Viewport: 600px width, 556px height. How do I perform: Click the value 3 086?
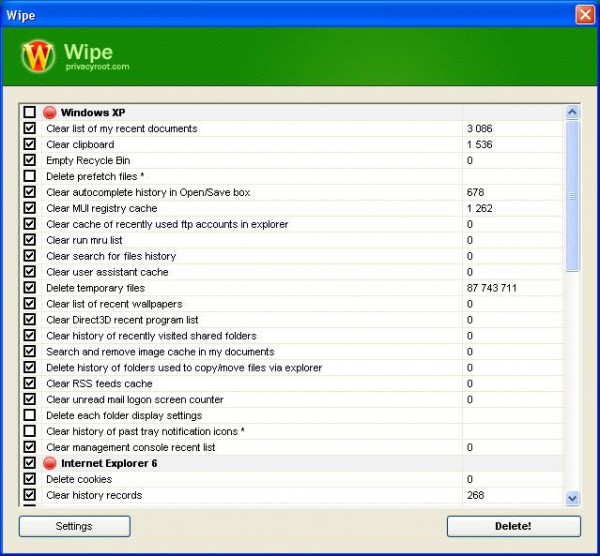click(x=479, y=129)
